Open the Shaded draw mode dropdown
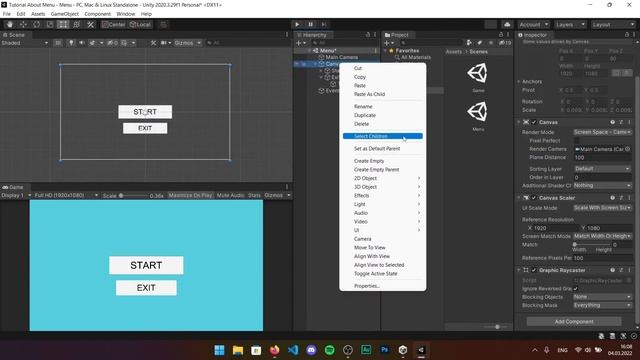Screen dimensions: 640x360 (24, 43)
